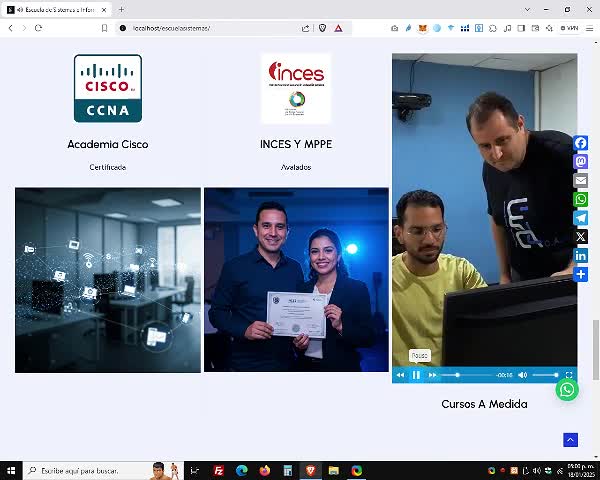Screen dimensions: 600x480
Task: Share page on LinkedIn
Action: [580, 256]
